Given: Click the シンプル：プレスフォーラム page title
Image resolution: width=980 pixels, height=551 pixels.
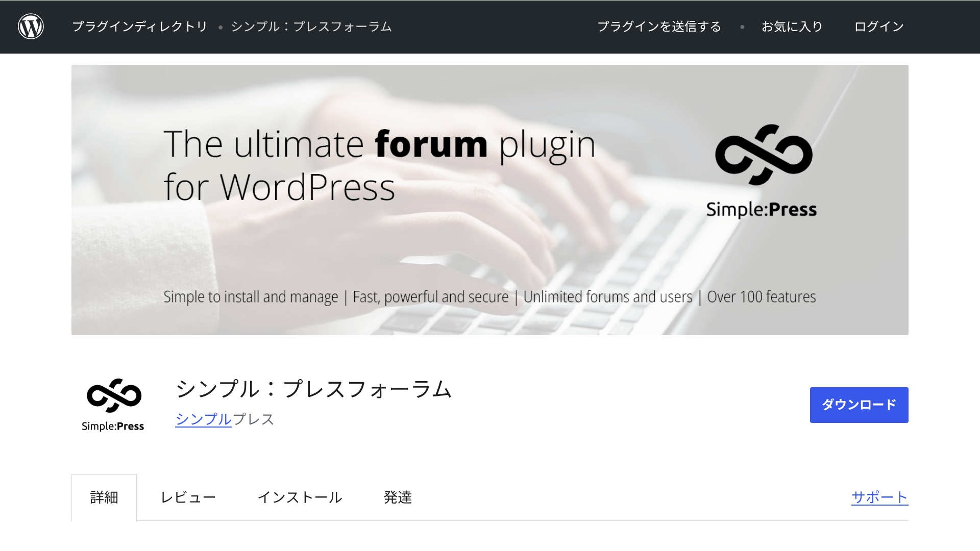Looking at the screenshot, I should 314,389.
